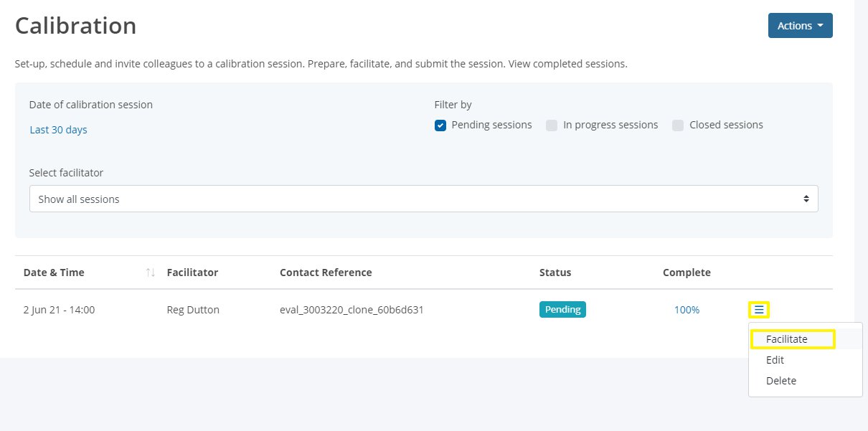868x431 pixels.
Task: Select the Reg Dutton facilitator cell
Action: click(x=193, y=310)
